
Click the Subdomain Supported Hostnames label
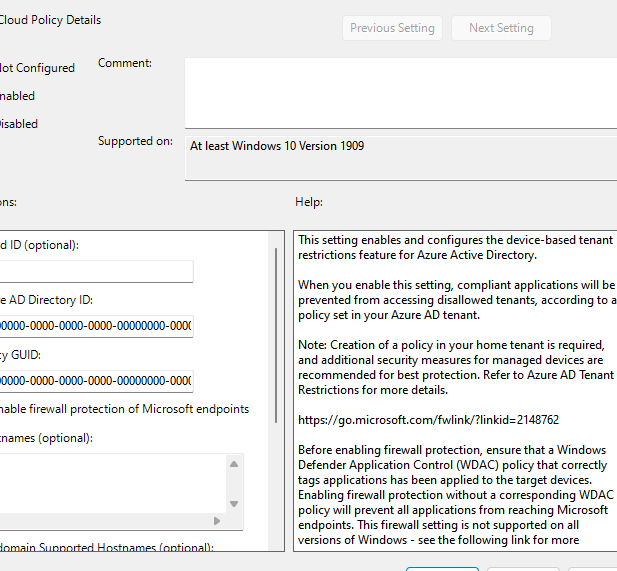(107, 547)
